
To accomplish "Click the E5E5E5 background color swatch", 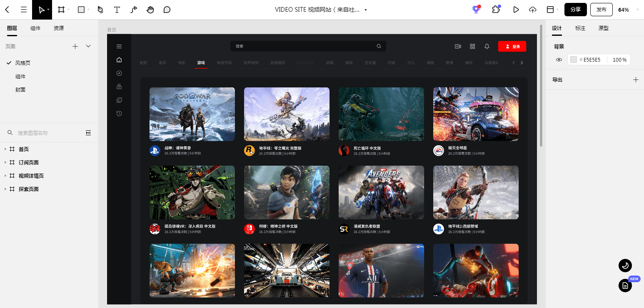I will (574, 60).
